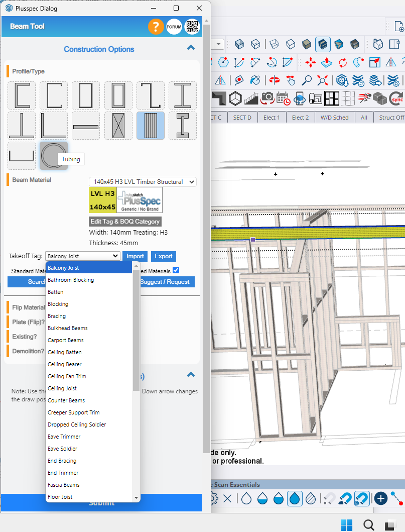Choose Carport Beams from the list
The image size is (405, 532).
click(66, 340)
